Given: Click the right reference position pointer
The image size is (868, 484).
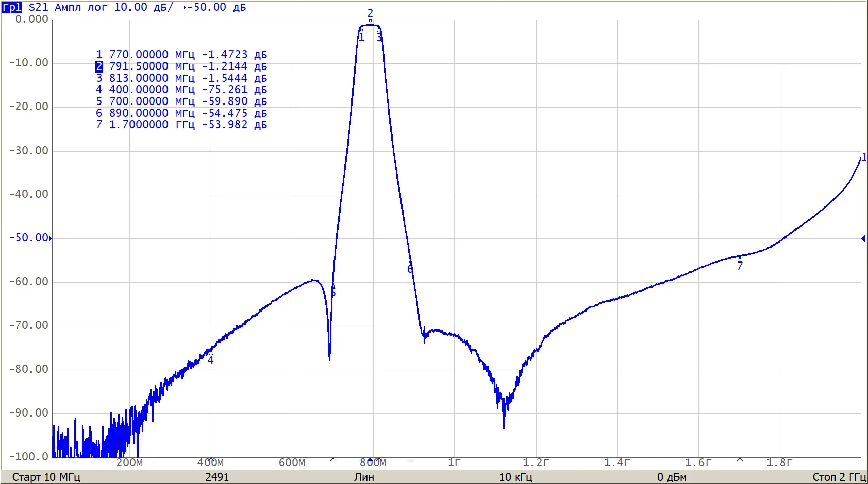Looking at the screenshot, I should point(863,238).
